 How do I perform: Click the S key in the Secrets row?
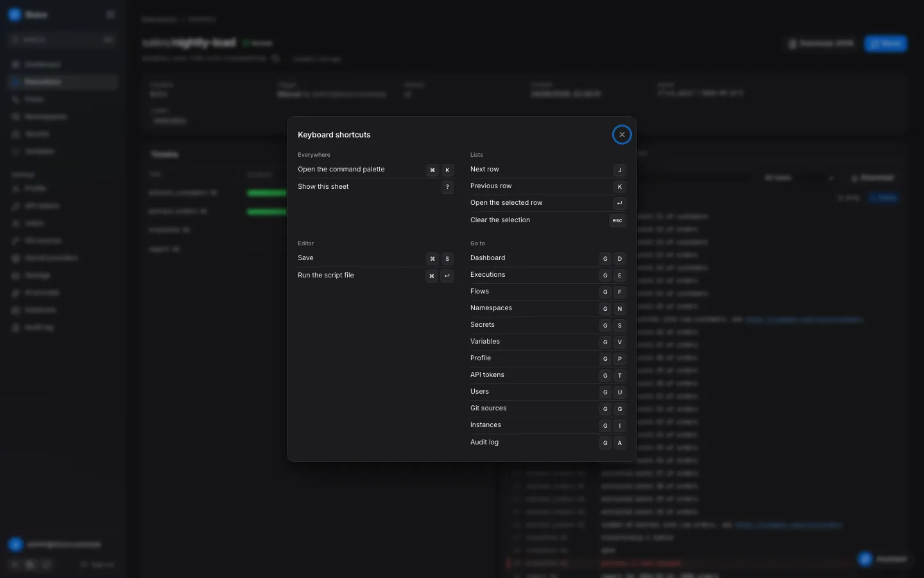click(620, 326)
